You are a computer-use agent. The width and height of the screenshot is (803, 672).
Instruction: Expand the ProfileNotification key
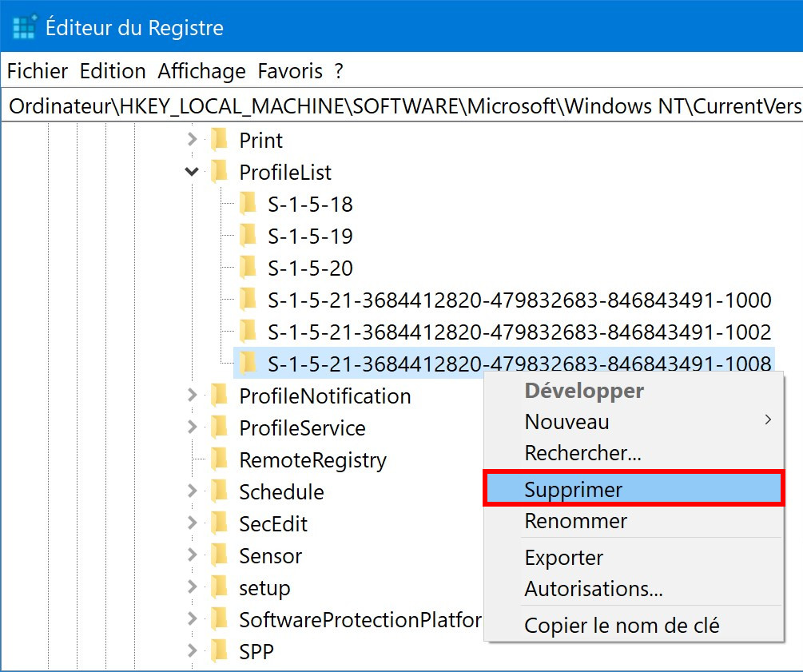(192, 396)
